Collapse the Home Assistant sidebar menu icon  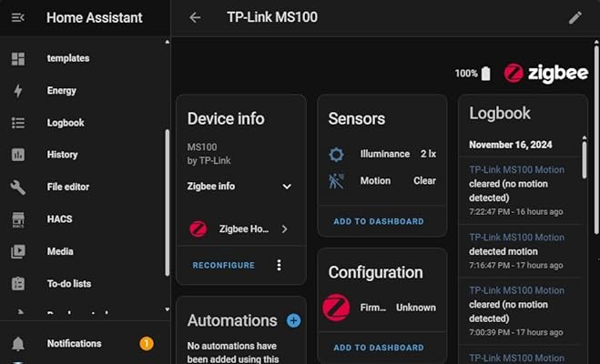coord(18,17)
